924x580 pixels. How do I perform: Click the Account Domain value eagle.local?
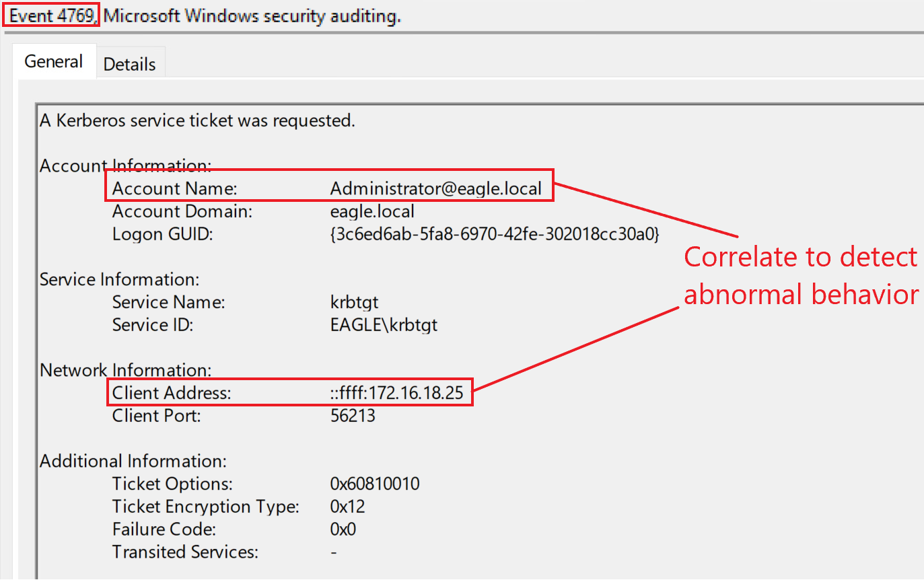[x=372, y=211]
